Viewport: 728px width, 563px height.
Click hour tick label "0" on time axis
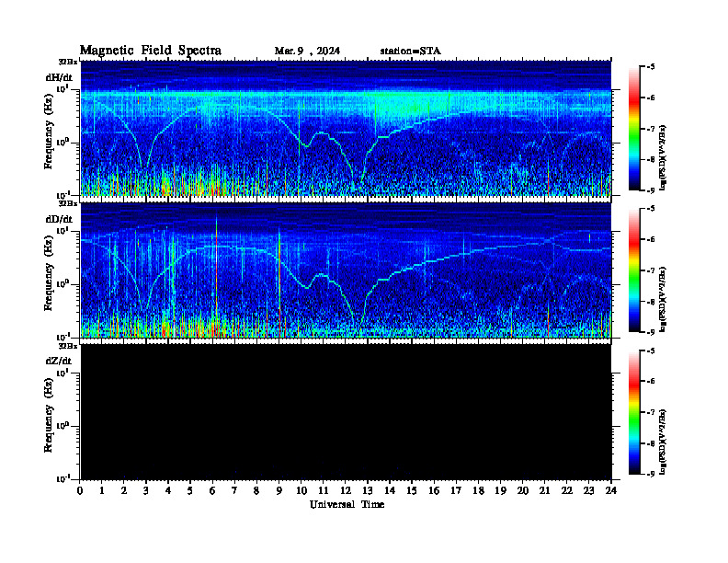(x=80, y=490)
